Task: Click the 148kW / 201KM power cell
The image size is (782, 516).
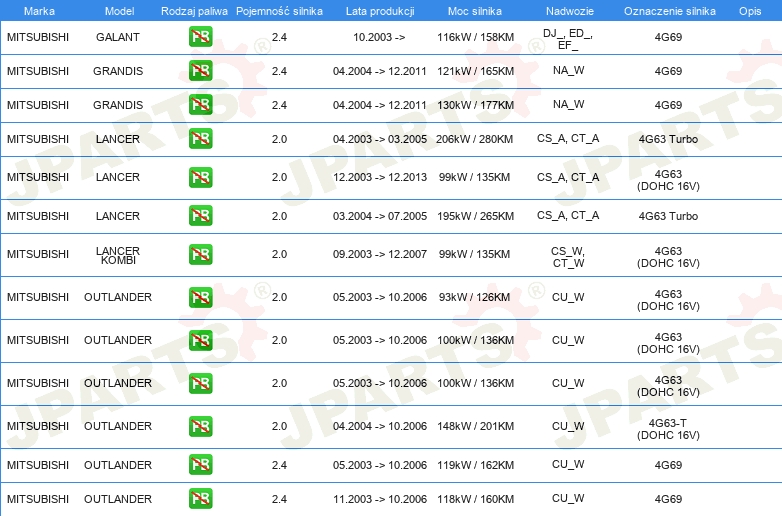Action: coord(475,426)
